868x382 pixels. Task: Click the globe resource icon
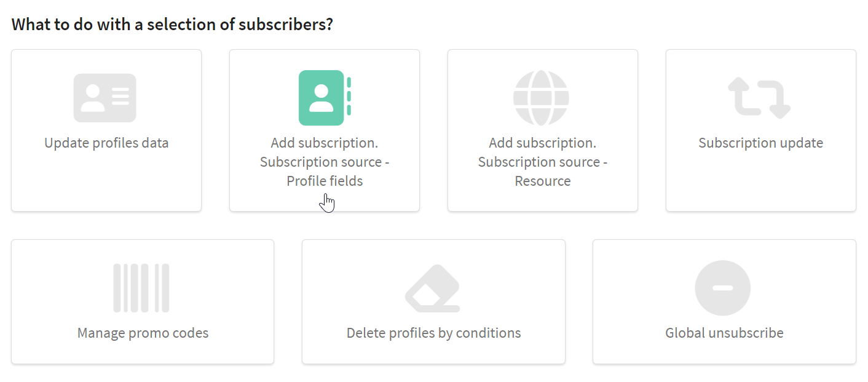[542, 98]
